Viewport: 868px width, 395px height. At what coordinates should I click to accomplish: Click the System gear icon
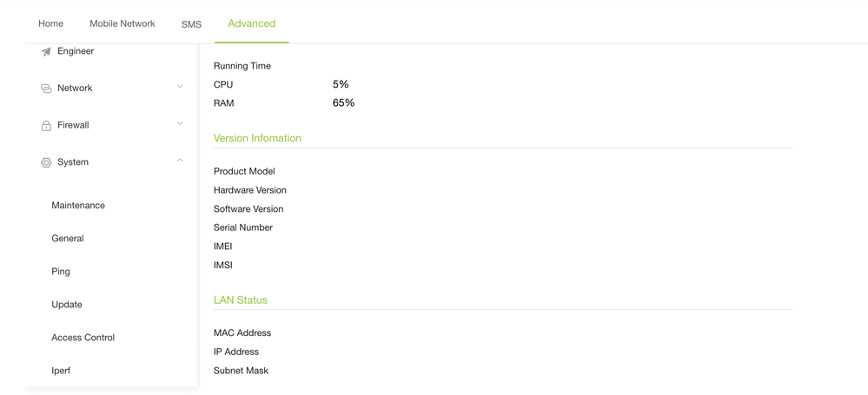coord(46,162)
